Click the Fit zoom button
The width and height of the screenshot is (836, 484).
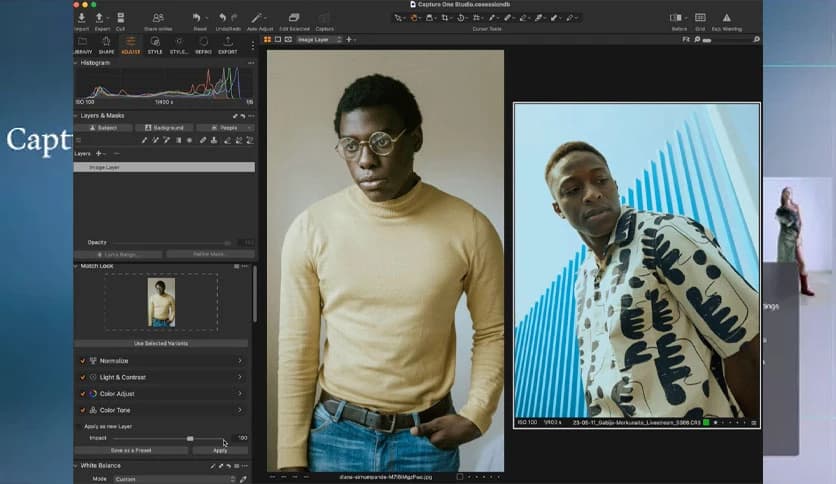(685, 39)
